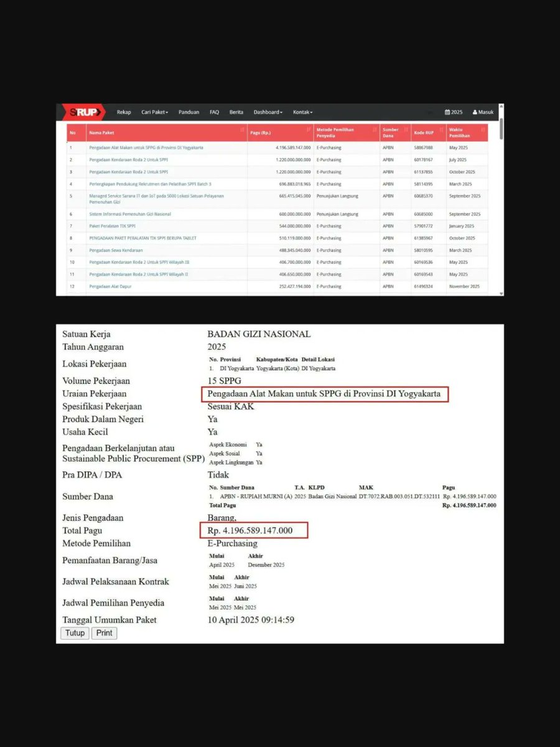Click the Print button
560x747 pixels.
105,633
